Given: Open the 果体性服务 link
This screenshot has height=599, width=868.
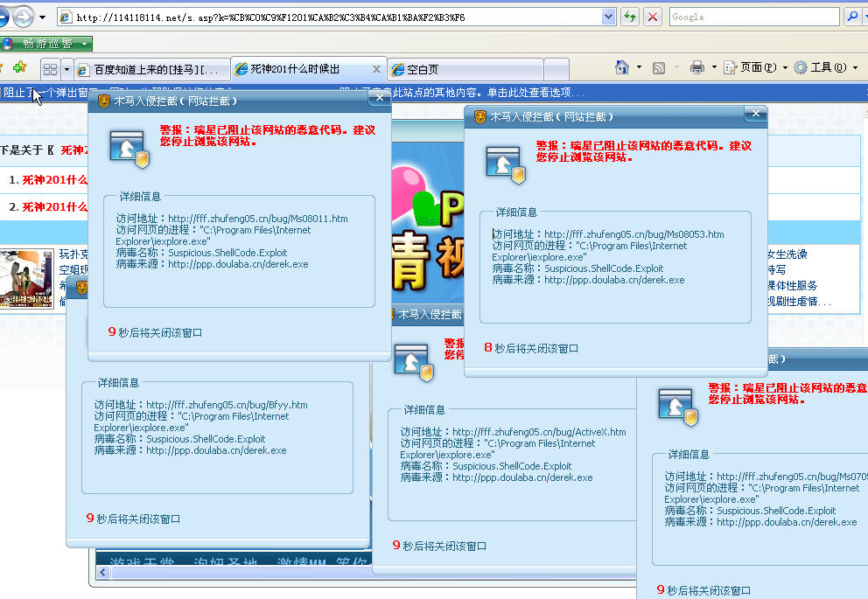Looking at the screenshot, I should [792, 285].
